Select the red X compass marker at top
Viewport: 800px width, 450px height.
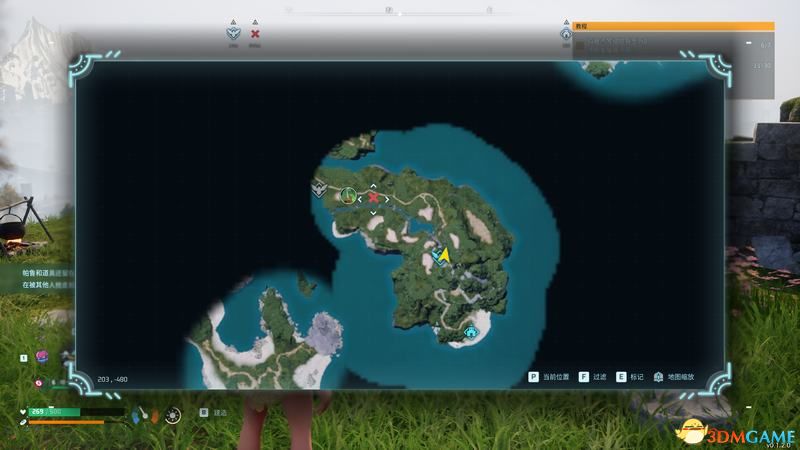[x=255, y=34]
